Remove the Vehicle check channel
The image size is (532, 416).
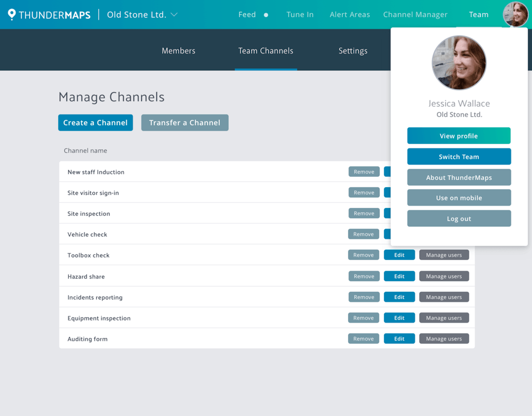pos(364,233)
